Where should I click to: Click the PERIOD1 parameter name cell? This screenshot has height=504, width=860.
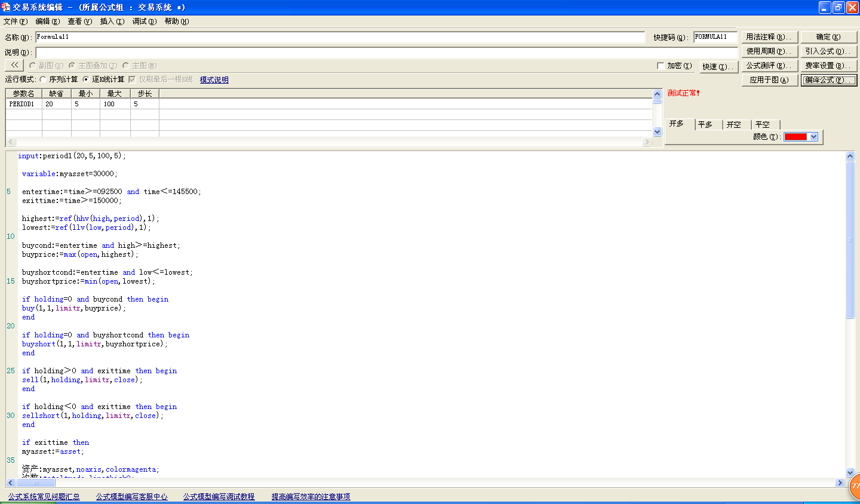24,104
